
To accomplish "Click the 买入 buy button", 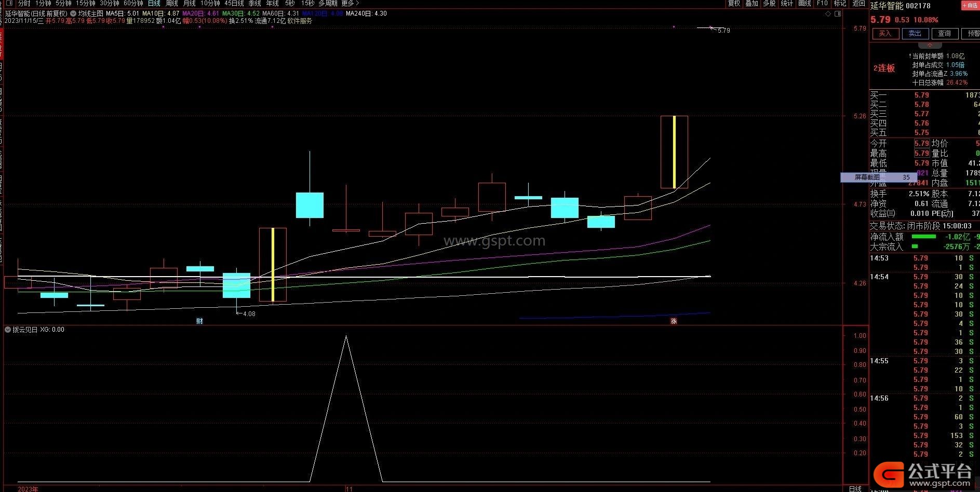I will [x=885, y=34].
